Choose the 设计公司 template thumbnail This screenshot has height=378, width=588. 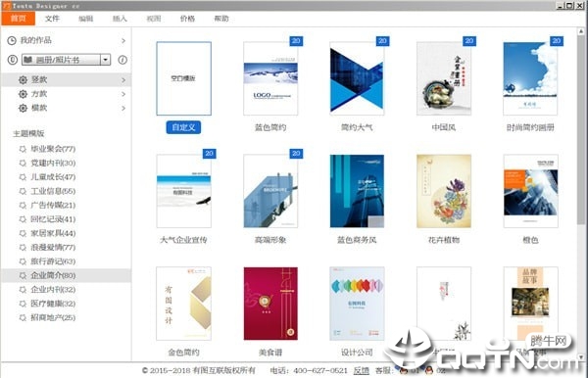(x=357, y=304)
